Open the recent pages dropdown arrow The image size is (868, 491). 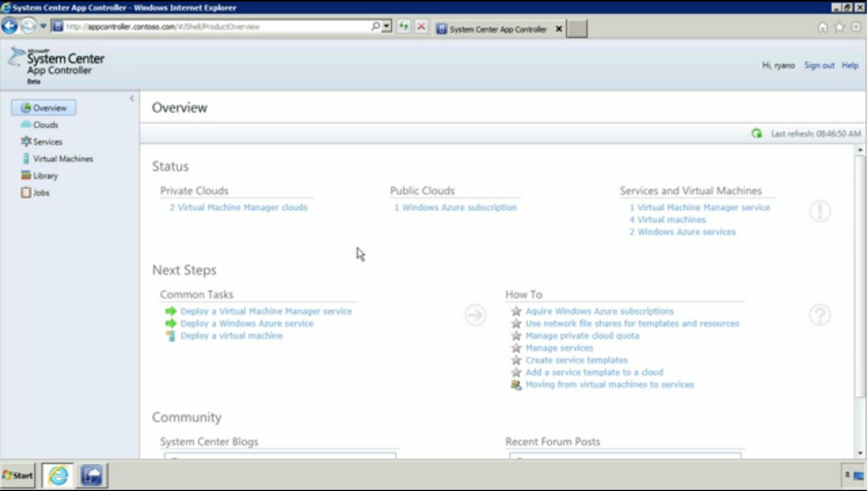pyautogui.click(x=43, y=26)
